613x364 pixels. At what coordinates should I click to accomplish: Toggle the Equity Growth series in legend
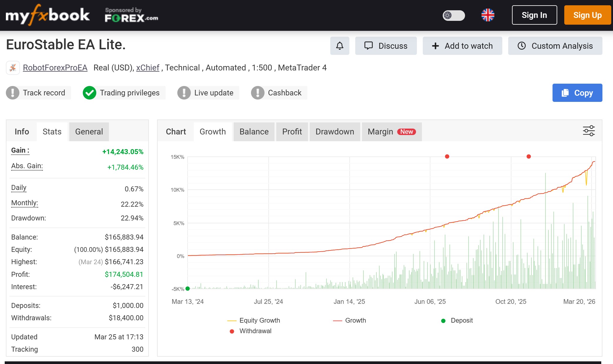pyautogui.click(x=260, y=320)
